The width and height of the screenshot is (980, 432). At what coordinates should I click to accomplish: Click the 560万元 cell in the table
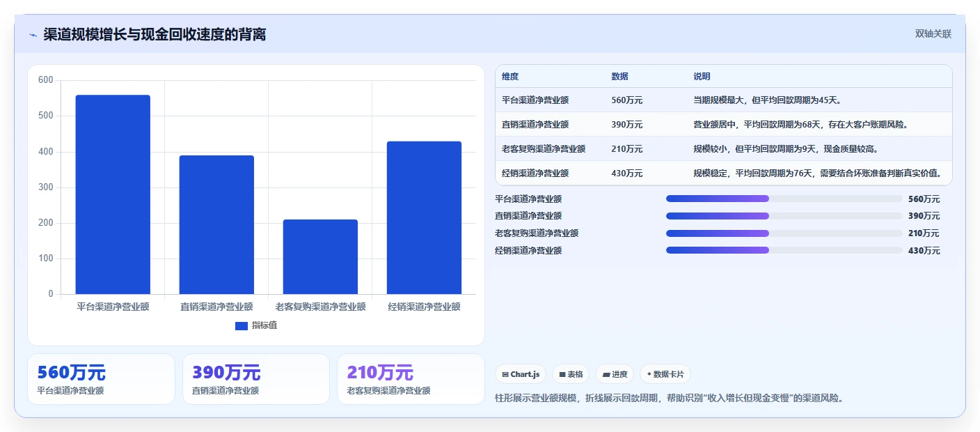[626, 100]
